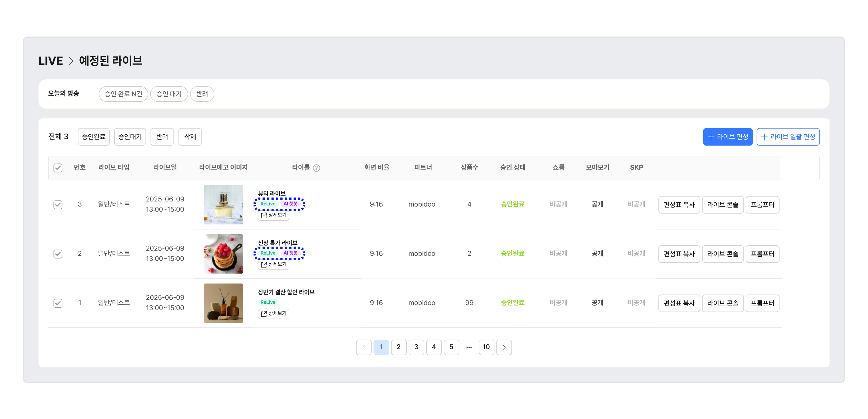Expand the pagination ellipsis for more pages
The width and height of the screenshot is (868, 419).
pos(469,347)
